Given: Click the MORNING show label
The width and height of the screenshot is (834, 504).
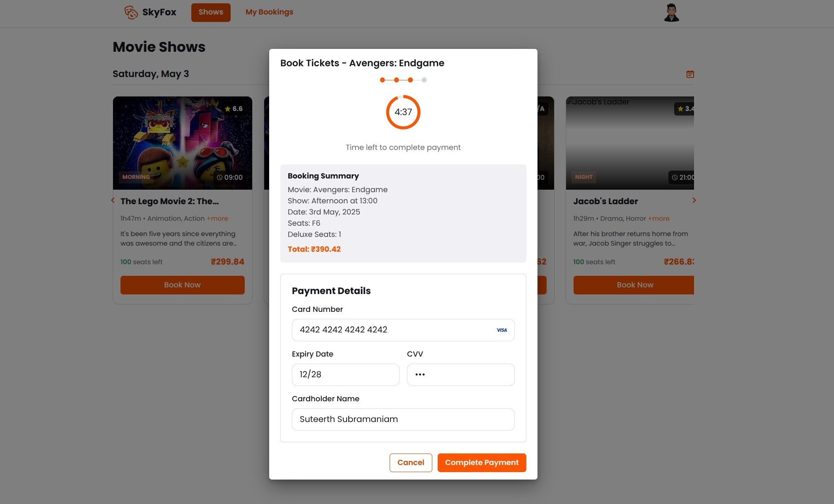Looking at the screenshot, I should (x=136, y=177).
